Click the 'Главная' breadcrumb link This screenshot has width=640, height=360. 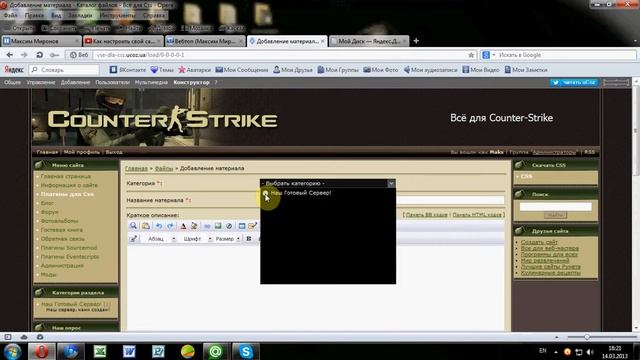click(136, 168)
